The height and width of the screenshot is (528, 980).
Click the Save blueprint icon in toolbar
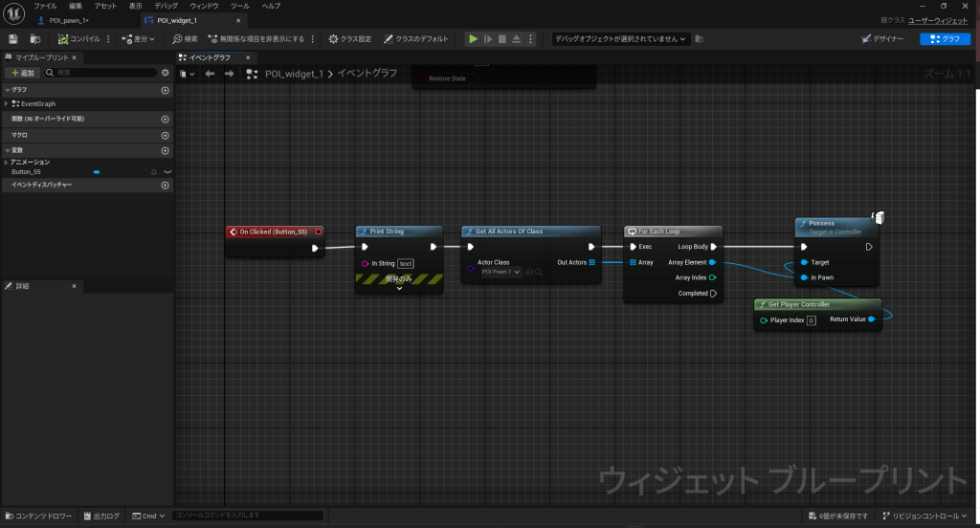[x=12, y=39]
